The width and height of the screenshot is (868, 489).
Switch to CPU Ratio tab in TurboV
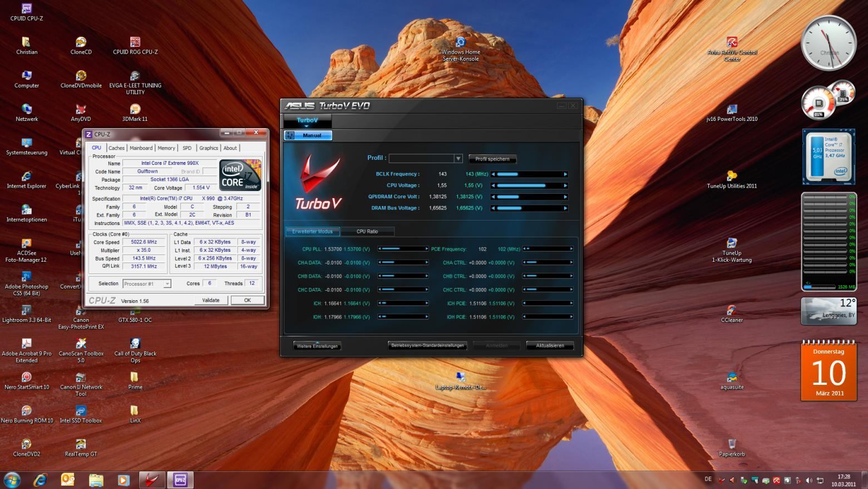[367, 231]
